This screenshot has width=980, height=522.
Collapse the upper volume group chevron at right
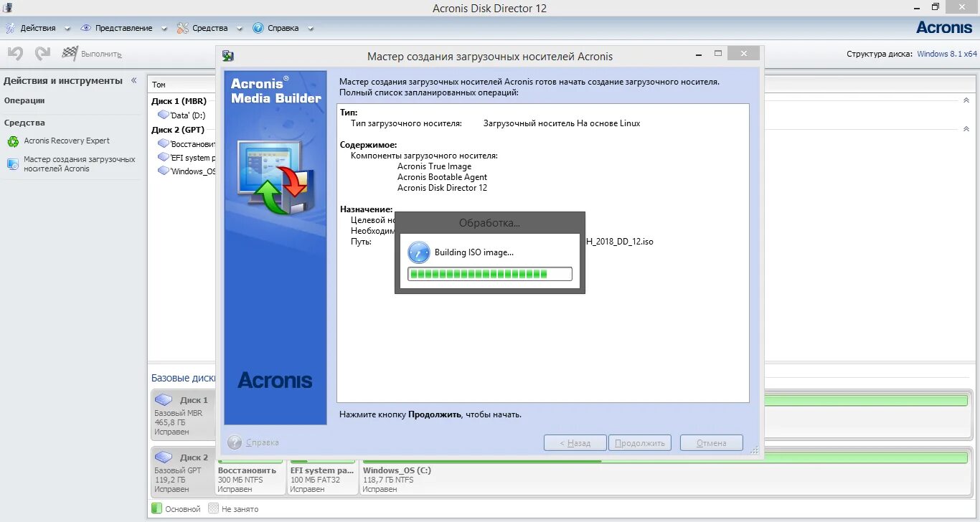point(966,100)
